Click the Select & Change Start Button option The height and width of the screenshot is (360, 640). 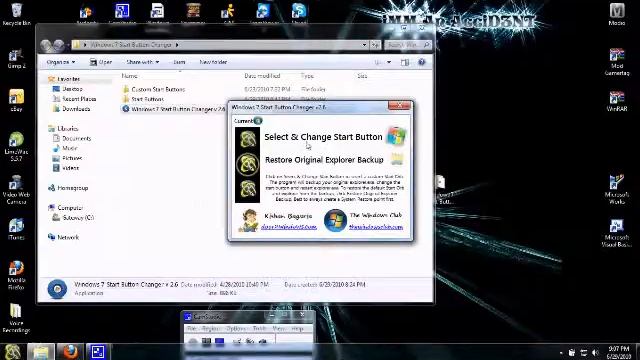coord(323,137)
